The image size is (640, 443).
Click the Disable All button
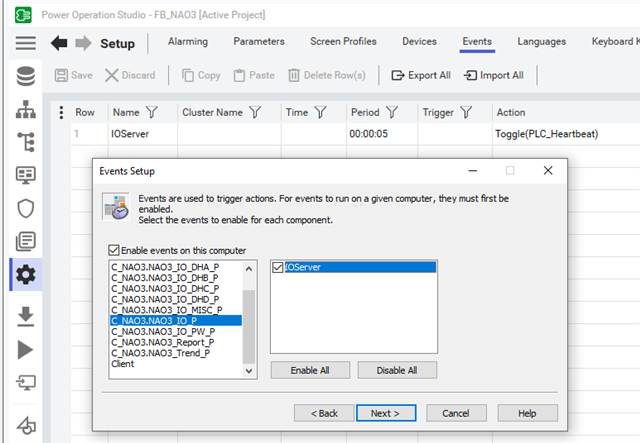[397, 370]
